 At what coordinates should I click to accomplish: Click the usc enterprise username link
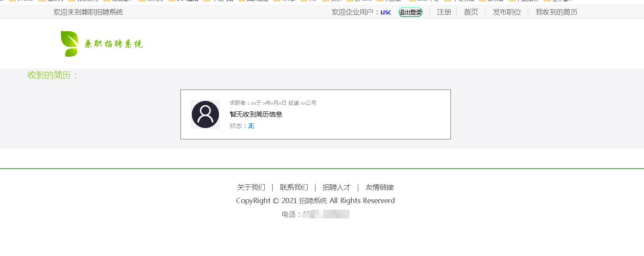386,12
